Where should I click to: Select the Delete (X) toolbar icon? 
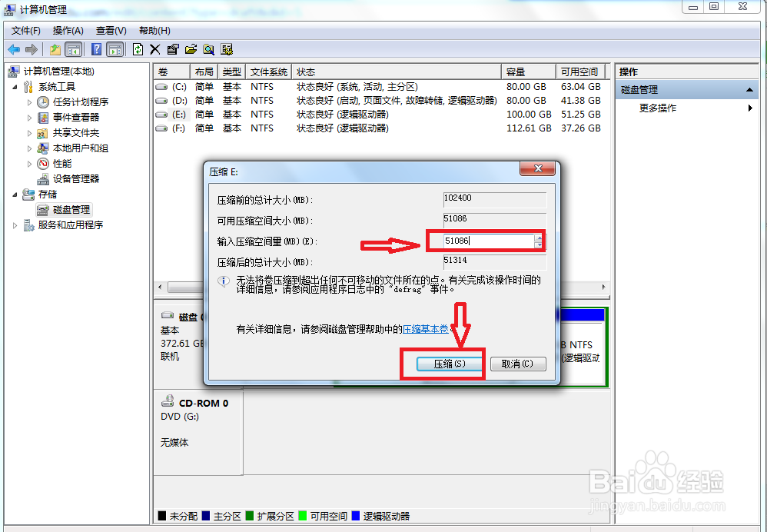coord(156,49)
